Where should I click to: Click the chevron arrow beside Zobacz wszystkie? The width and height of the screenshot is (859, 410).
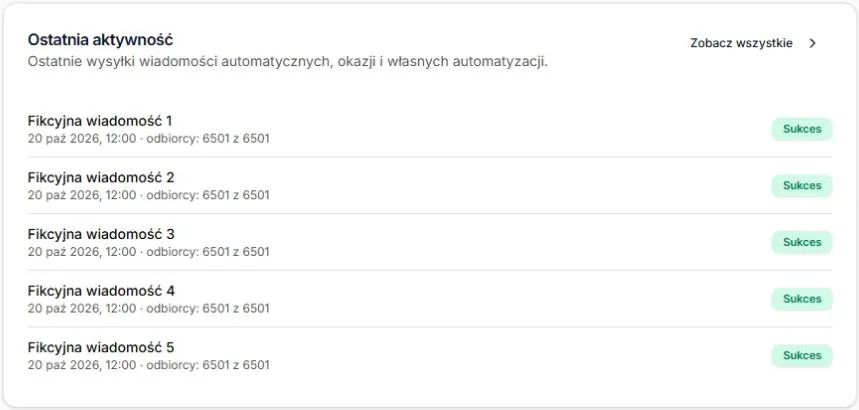[812, 43]
